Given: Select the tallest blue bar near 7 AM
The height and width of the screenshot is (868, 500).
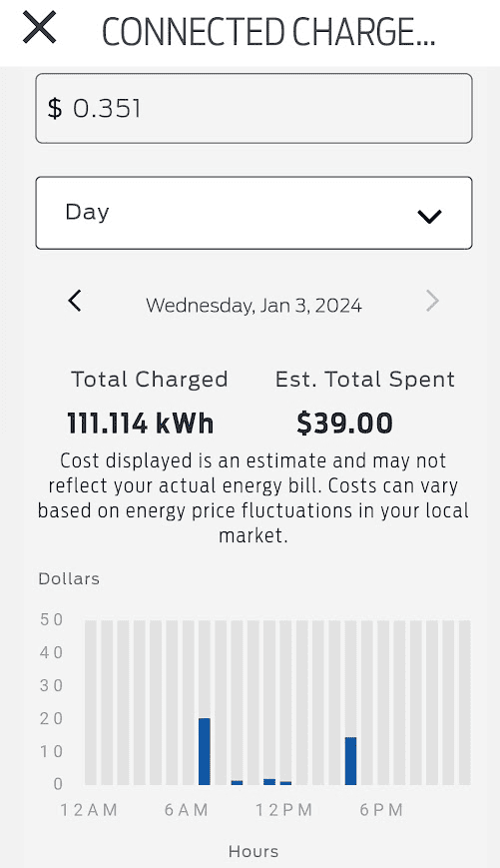Looking at the screenshot, I should point(205,751).
